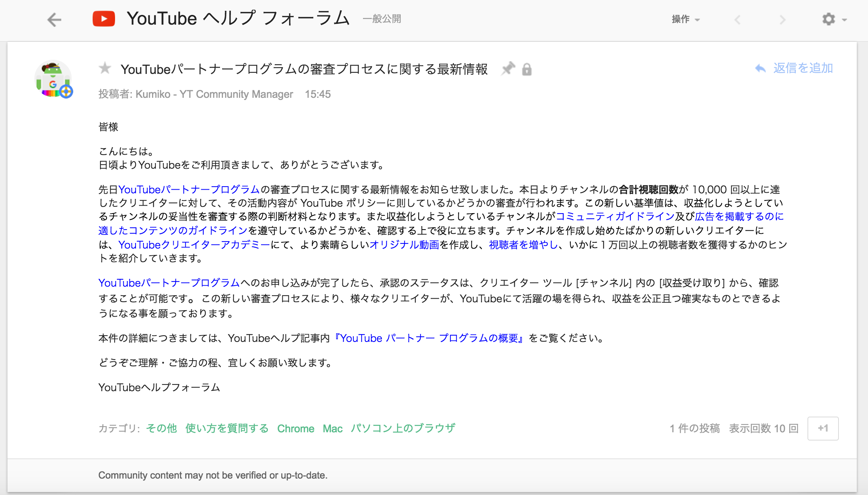The image size is (868, 495).
Task: Click the 15:45 post timestamp
Action: tap(317, 94)
